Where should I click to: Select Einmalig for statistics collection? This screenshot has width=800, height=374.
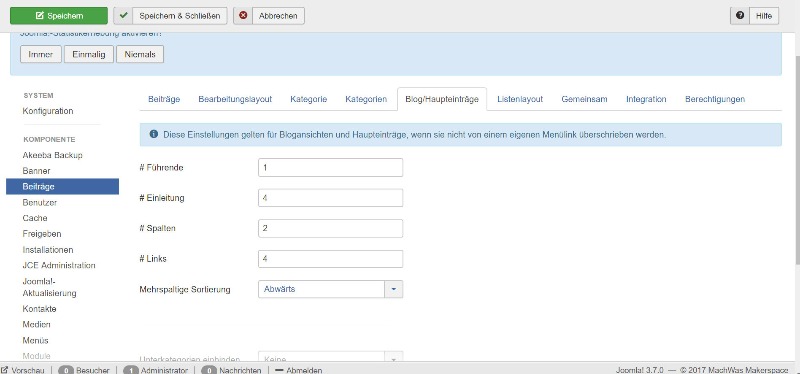coord(89,54)
